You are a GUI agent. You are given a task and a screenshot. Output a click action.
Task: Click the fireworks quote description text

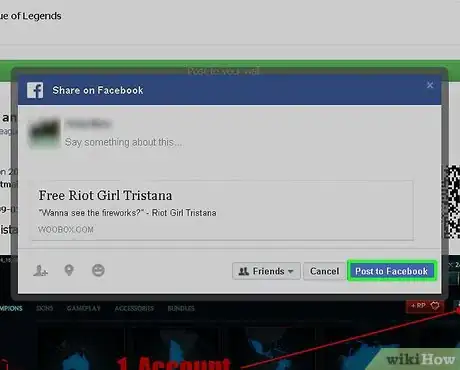pyautogui.click(x=128, y=213)
